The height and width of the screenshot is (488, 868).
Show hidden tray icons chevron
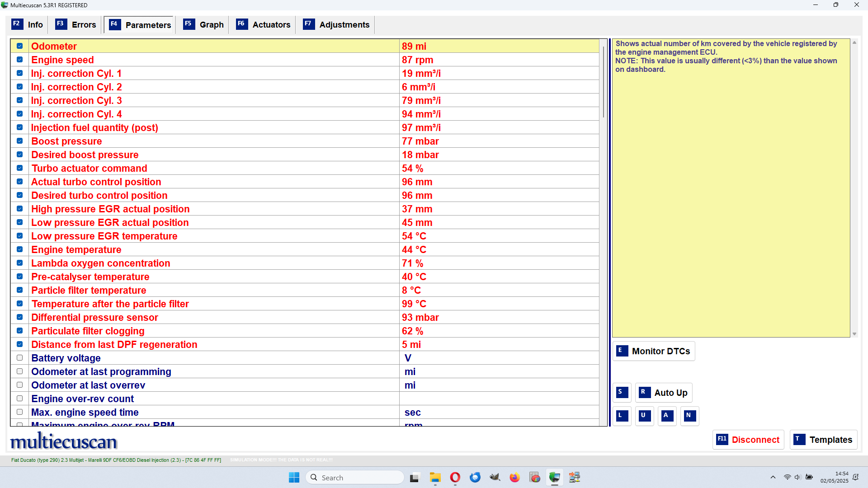pos(773,477)
